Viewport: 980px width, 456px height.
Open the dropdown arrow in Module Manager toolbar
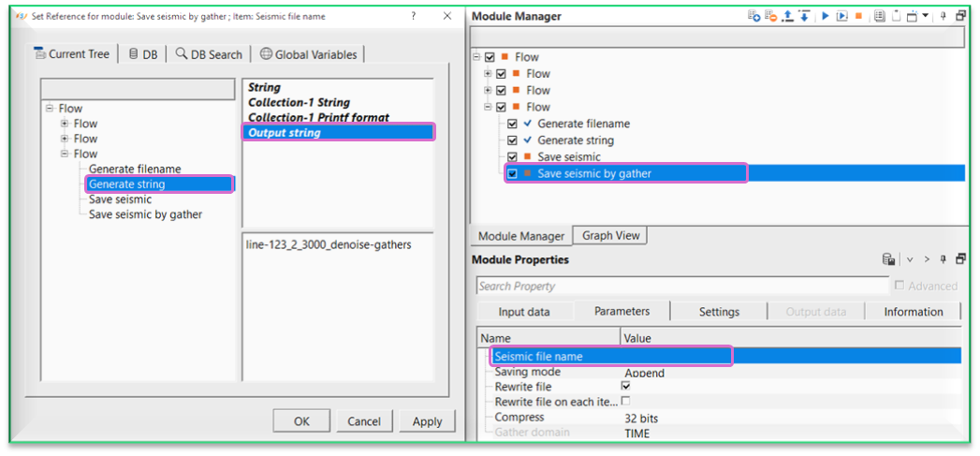click(925, 16)
